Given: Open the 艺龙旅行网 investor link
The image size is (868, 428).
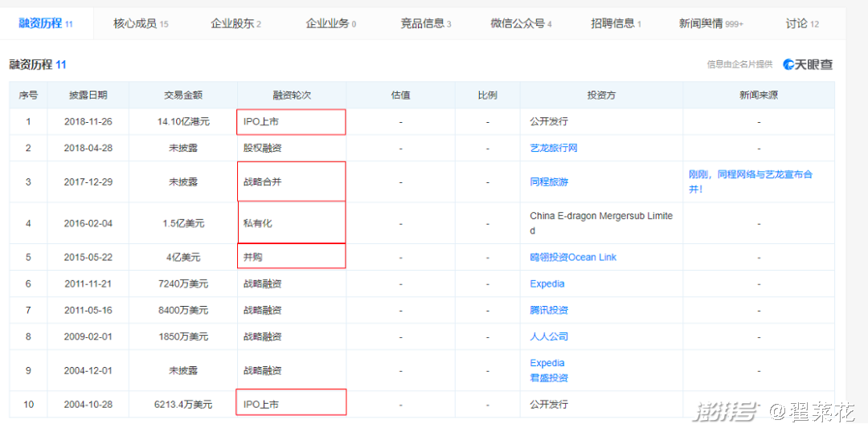Looking at the screenshot, I should 553,148.
